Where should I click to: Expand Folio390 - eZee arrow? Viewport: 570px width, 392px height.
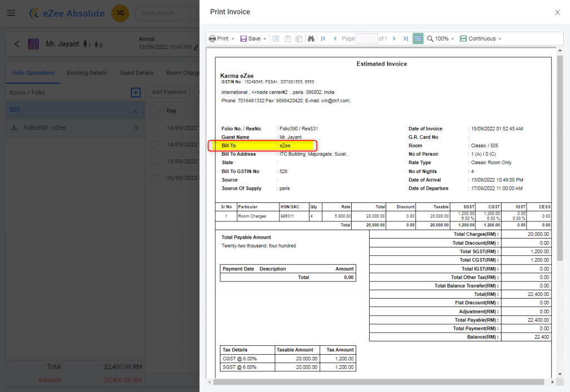[136, 128]
